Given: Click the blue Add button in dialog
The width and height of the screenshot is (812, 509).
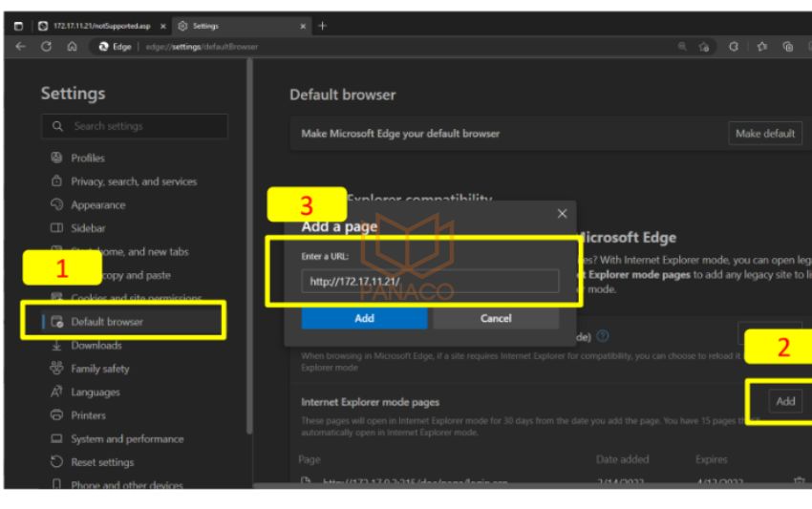Looking at the screenshot, I should tap(364, 318).
